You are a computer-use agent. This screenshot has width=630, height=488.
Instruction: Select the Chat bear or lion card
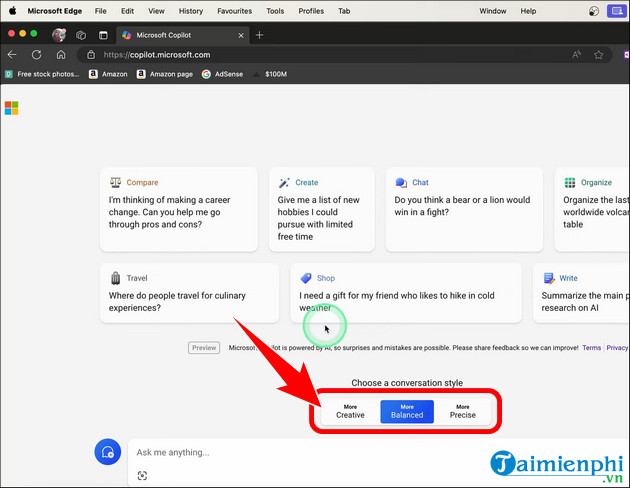coord(464,209)
